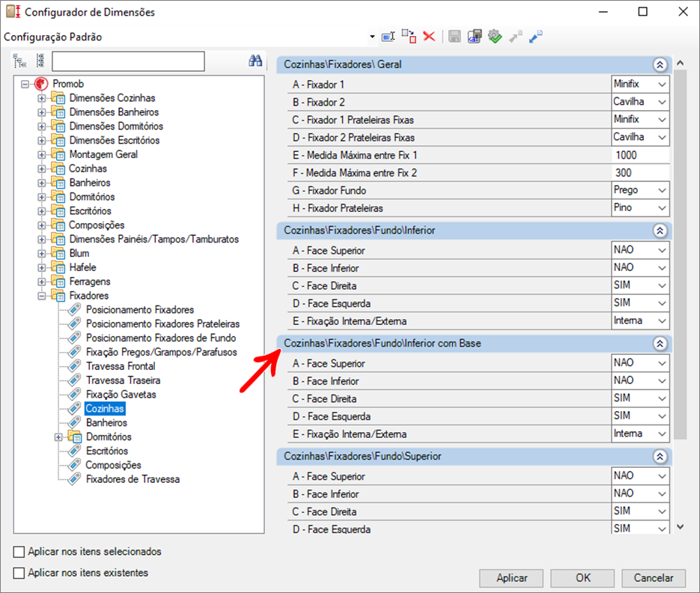Screen dimensions: 700x593
Task: Click the tree search input field
Action: click(x=128, y=61)
